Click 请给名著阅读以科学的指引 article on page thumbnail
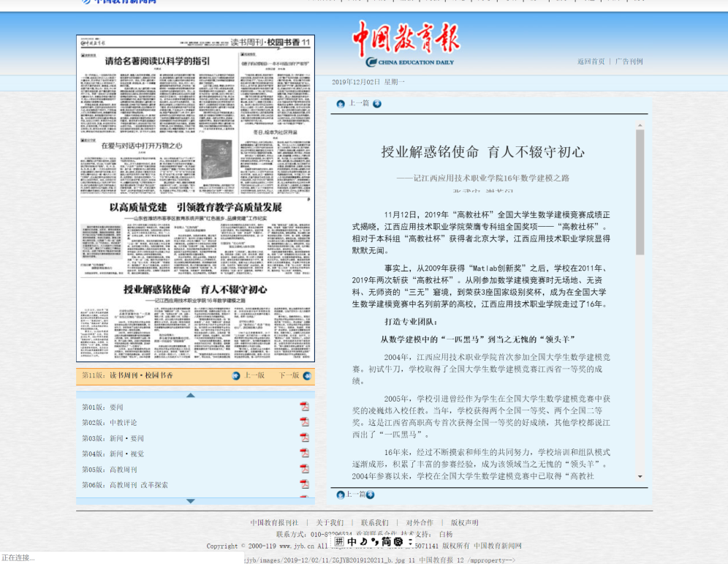 point(157,61)
